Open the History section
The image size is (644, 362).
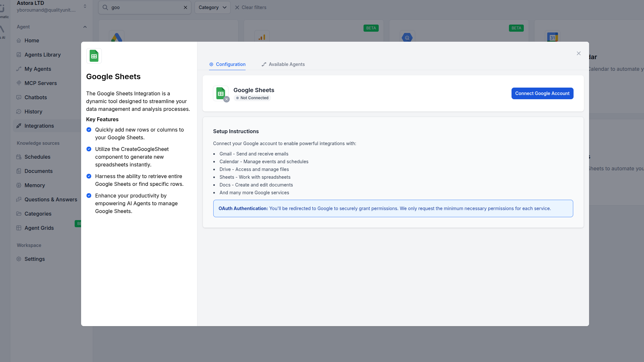[33, 112]
